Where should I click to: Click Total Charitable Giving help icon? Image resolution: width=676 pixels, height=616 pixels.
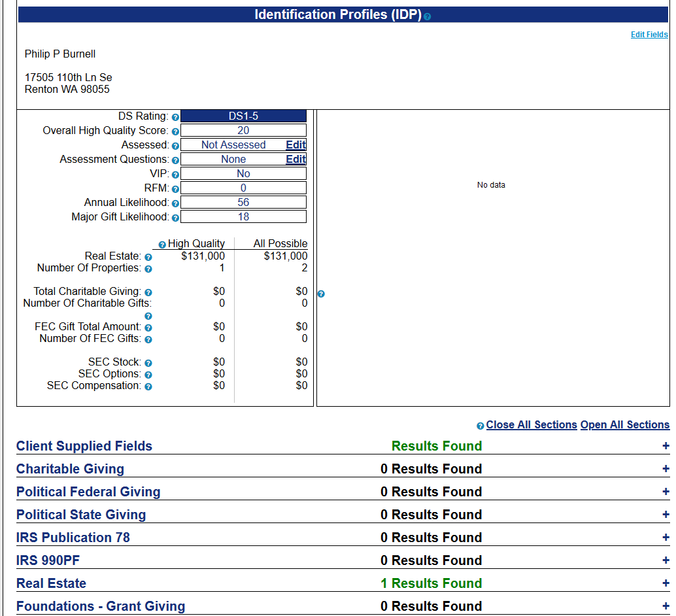(148, 292)
